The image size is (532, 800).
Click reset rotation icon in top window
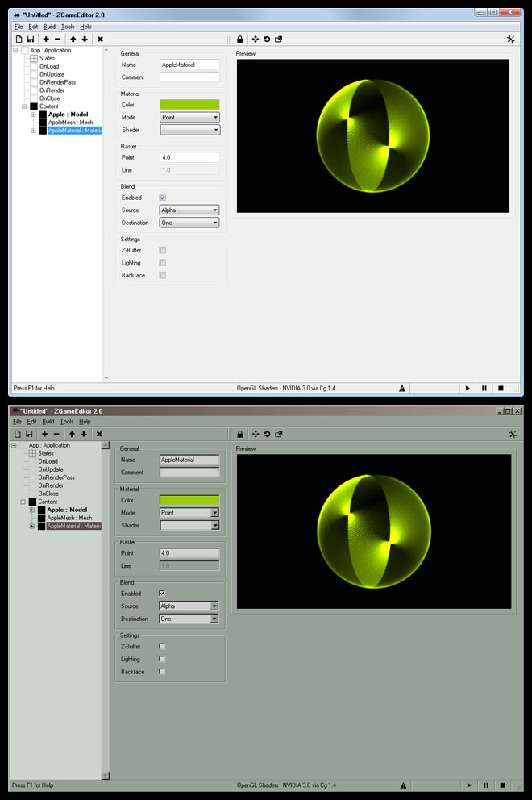tap(267, 40)
